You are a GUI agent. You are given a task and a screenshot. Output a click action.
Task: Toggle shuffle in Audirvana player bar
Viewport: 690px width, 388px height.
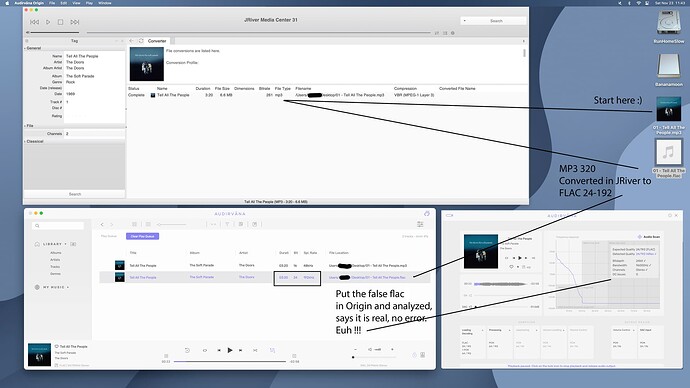[x=255, y=350]
